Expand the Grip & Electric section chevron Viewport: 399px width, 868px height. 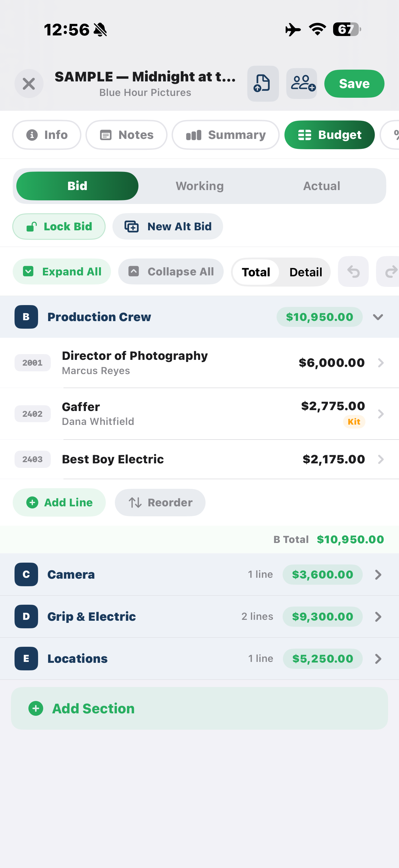[x=378, y=616]
